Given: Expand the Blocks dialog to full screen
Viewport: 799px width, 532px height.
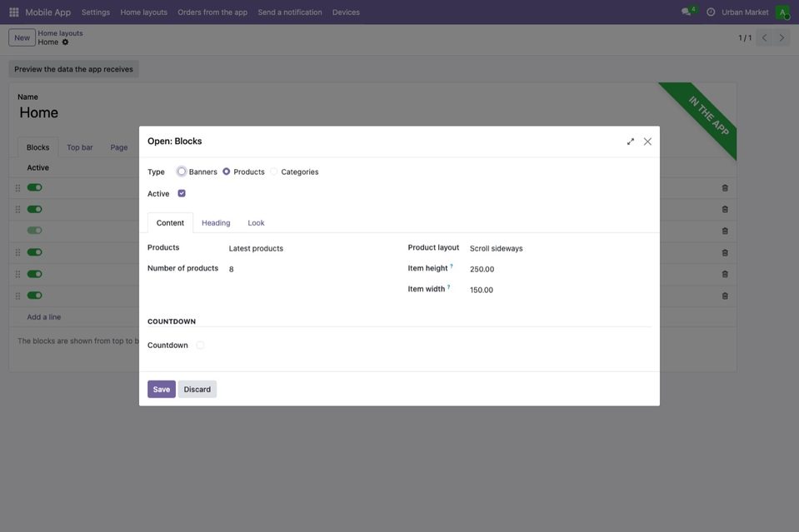Looking at the screenshot, I should pos(631,142).
